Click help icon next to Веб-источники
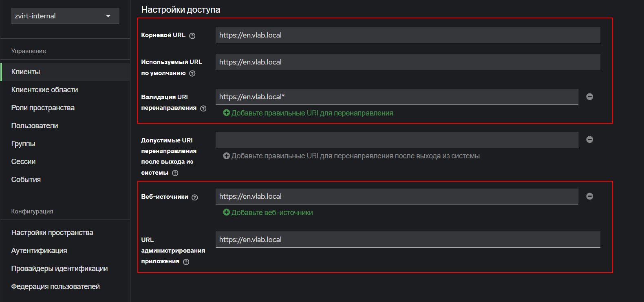This screenshot has width=644, height=302. (195, 198)
